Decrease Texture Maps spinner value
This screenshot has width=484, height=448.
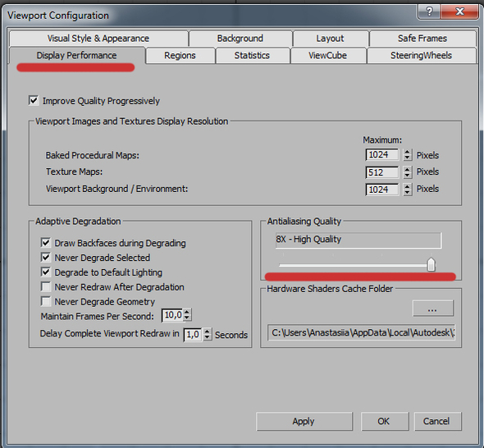408,176
